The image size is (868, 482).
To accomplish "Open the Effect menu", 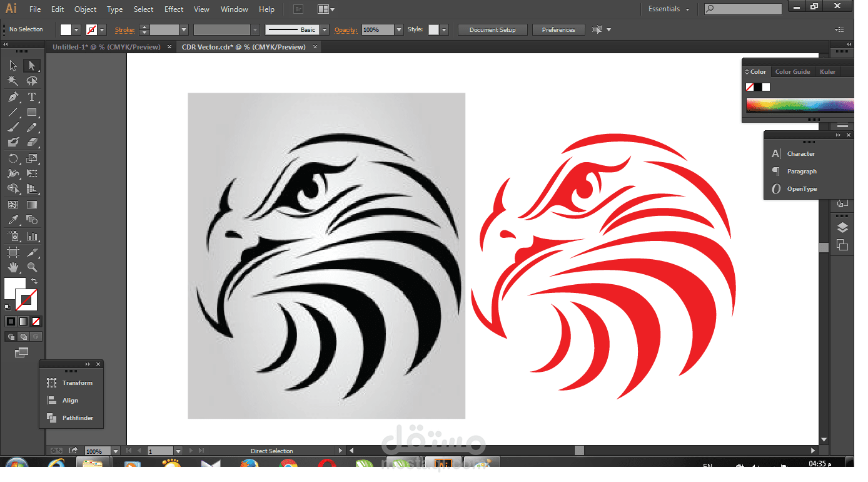I will (x=174, y=9).
